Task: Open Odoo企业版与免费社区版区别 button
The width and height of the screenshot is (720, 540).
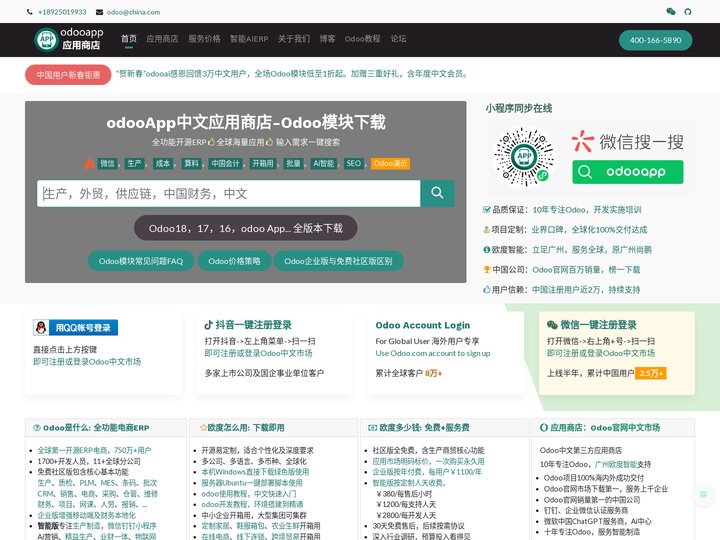Action: (x=338, y=261)
